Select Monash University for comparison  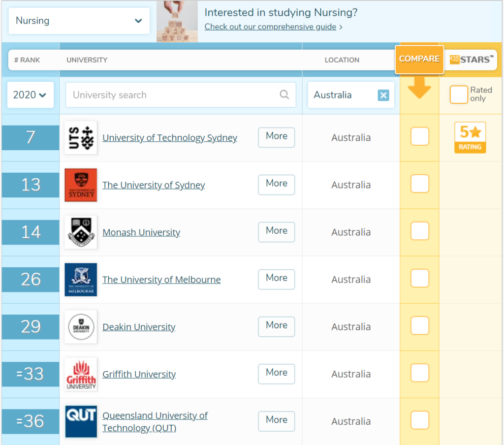pyautogui.click(x=419, y=231)
